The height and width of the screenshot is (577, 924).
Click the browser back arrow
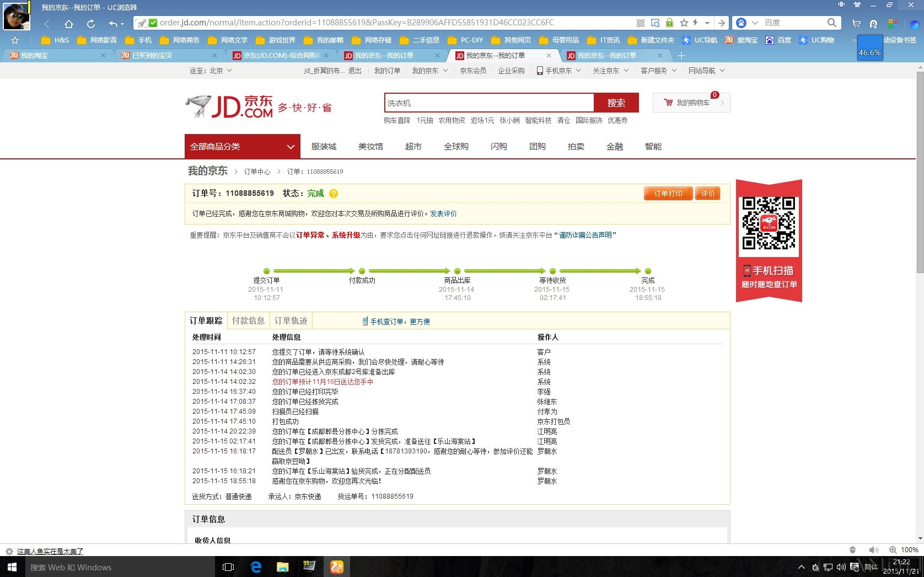click(47, 24)
